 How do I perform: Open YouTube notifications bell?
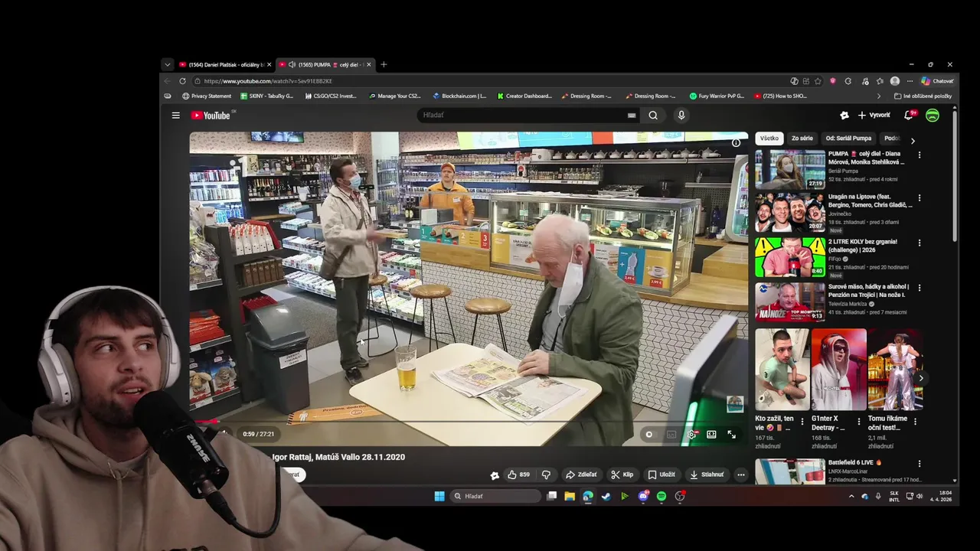(909, 116)
